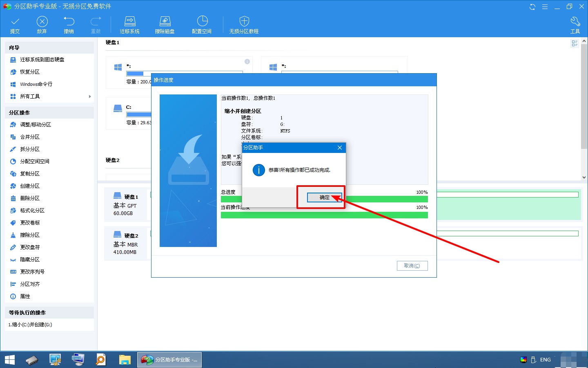Open the computer keyboard taskbar icon
The width and height of the screenshot is (588, 368).
tap(78, 360)
